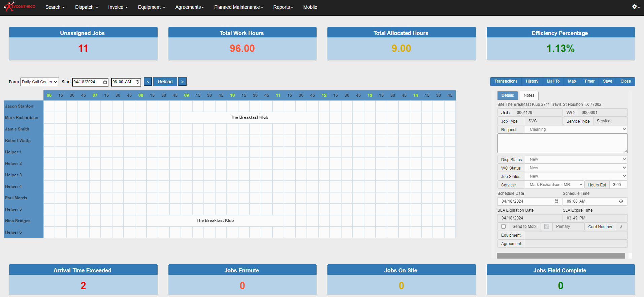Open the Request Cleaning dropdown
Viewport: 644px width, 297px height.
pyautogui.click(x=576, y=129)
